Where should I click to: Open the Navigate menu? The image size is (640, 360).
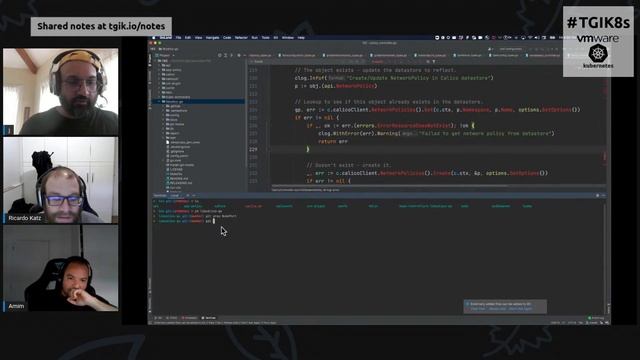(x=212, y=38)
